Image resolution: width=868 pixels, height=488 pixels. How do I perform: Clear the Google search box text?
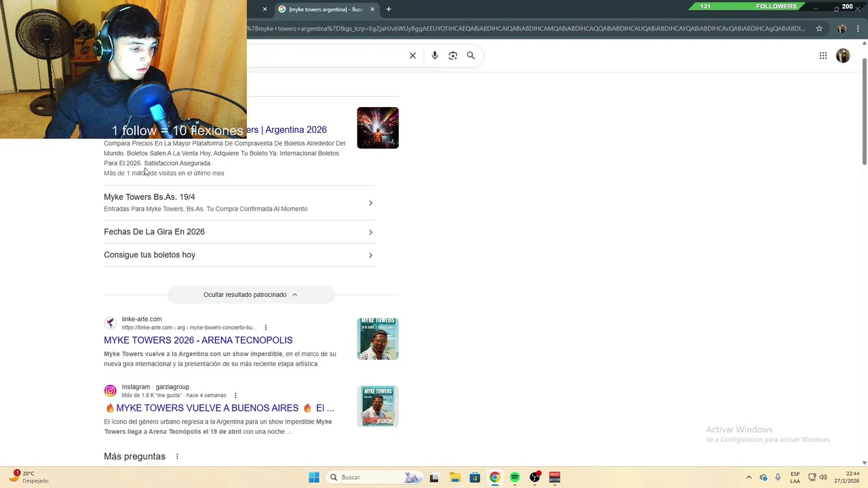(412, 56)
